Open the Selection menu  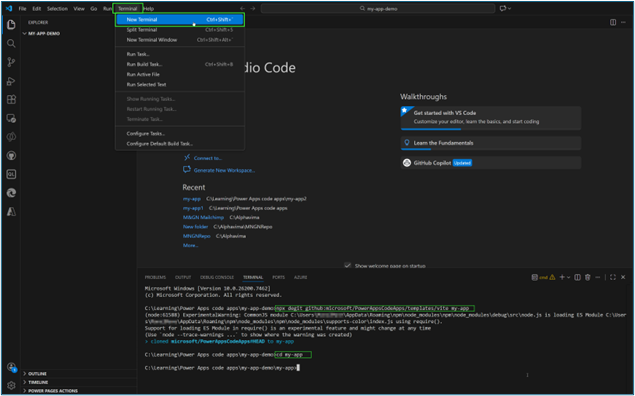click(x=57, y=9)
